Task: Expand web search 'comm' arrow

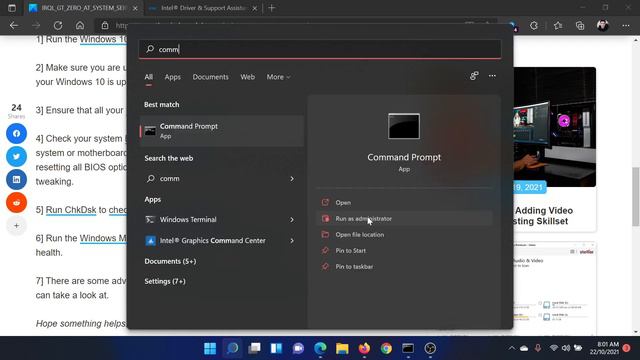Action: point(292,178)
